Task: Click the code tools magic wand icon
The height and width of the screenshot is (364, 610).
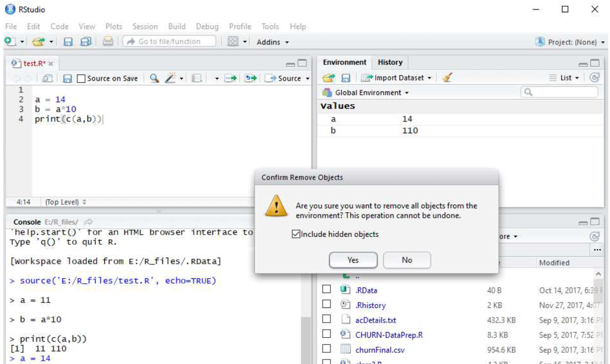Action: pyautogui.click(x=170, y=78)
